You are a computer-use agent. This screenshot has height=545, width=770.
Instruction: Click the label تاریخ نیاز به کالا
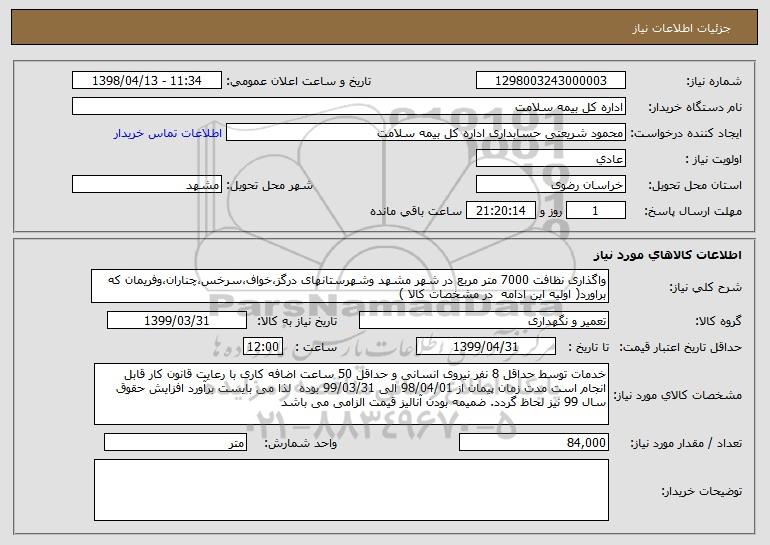coord(297,322)
